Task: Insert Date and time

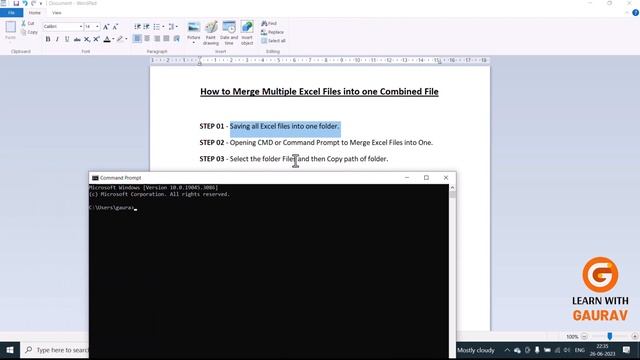Action: (229, 33)
